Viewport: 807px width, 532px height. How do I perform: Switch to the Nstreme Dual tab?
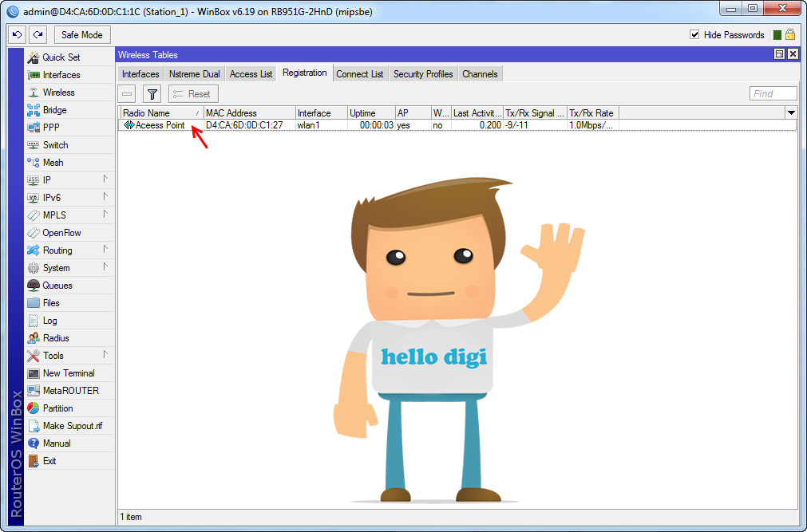pos(195,74)
